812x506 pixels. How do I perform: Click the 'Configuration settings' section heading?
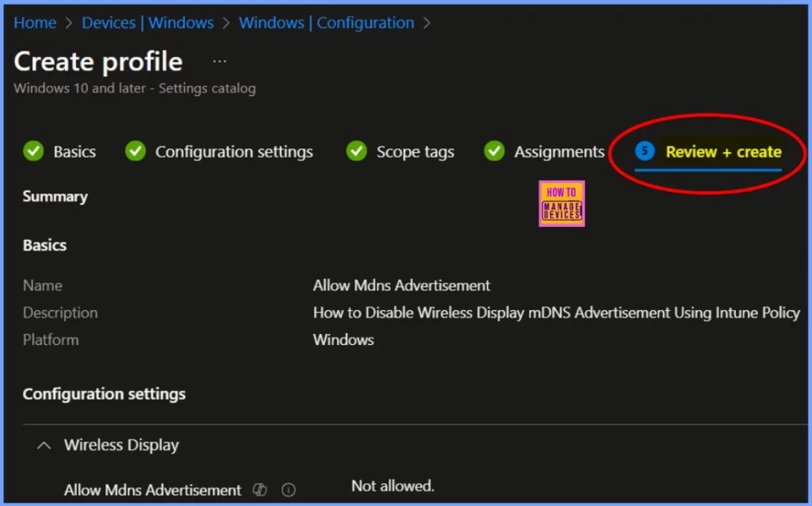coord(104,394)
